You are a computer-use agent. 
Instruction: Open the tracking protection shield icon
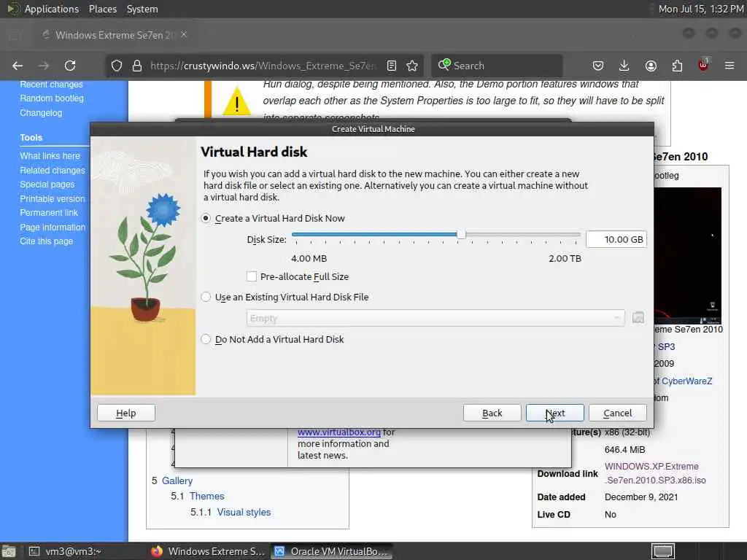coord(117,66)
